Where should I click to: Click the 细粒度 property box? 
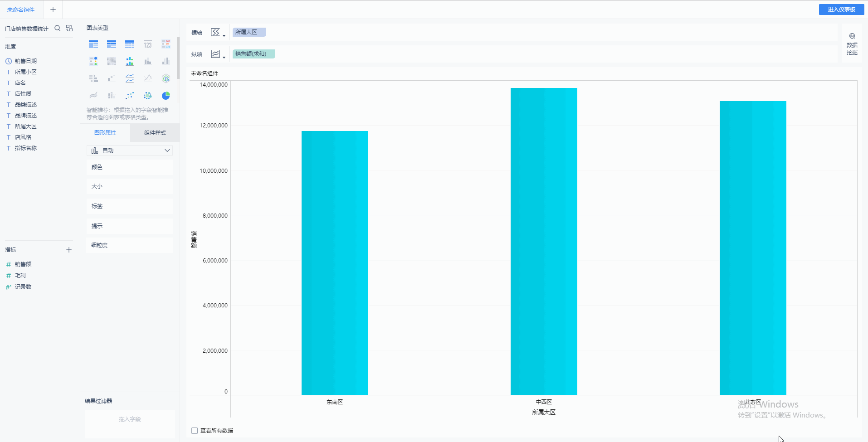tap(130, 245)
